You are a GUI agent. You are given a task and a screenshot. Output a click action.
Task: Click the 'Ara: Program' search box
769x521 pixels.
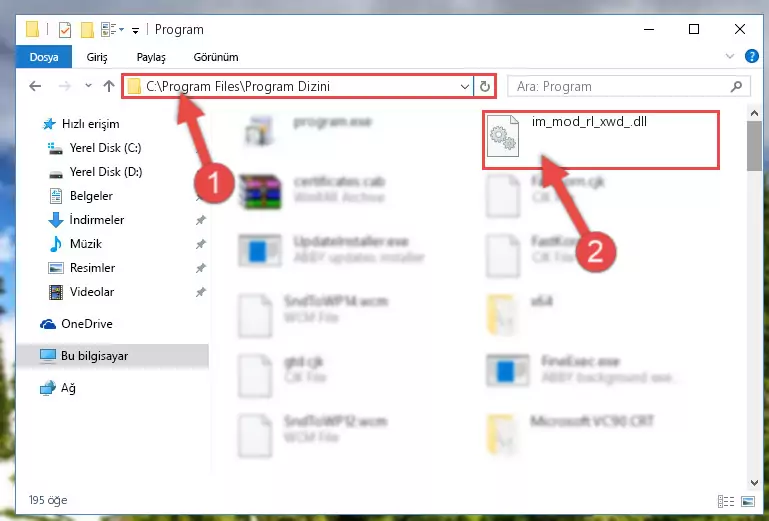click(x=629, y=87)
